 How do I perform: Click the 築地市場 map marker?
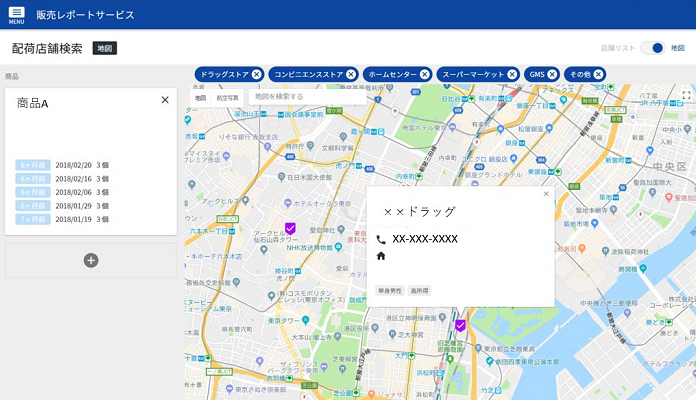point(594,223)
